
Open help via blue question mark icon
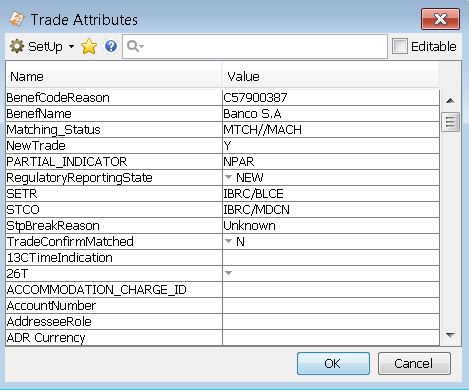pos(111,46)
